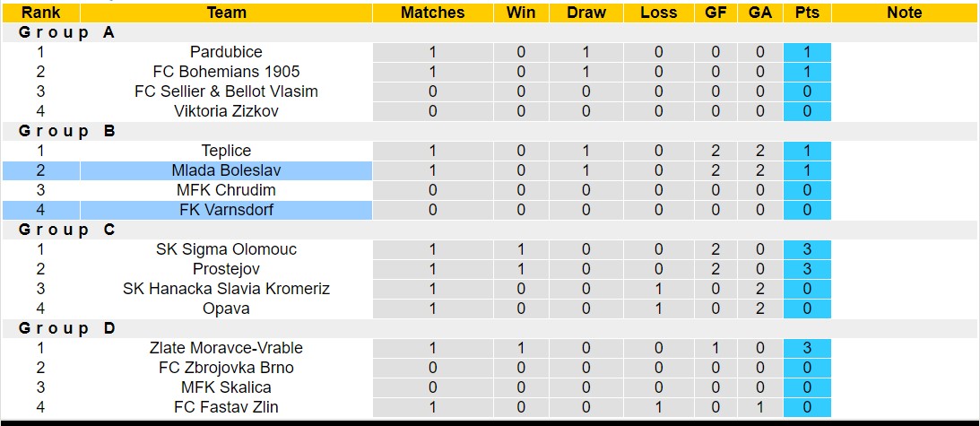Click the Rank column header
This screenshot has width=980, height=426.
[x=40, y=13]
